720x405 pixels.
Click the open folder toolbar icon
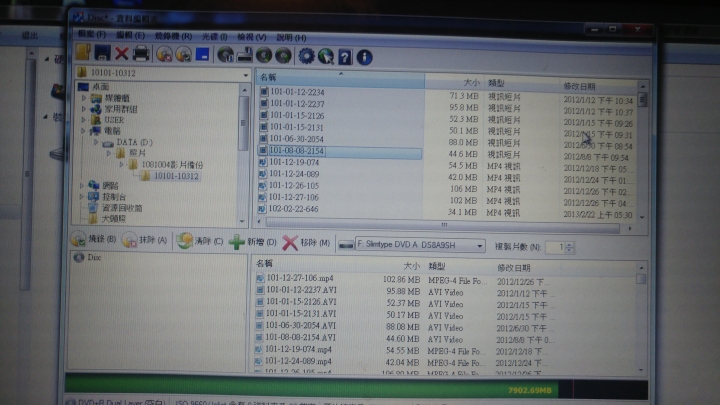[83, 52]
